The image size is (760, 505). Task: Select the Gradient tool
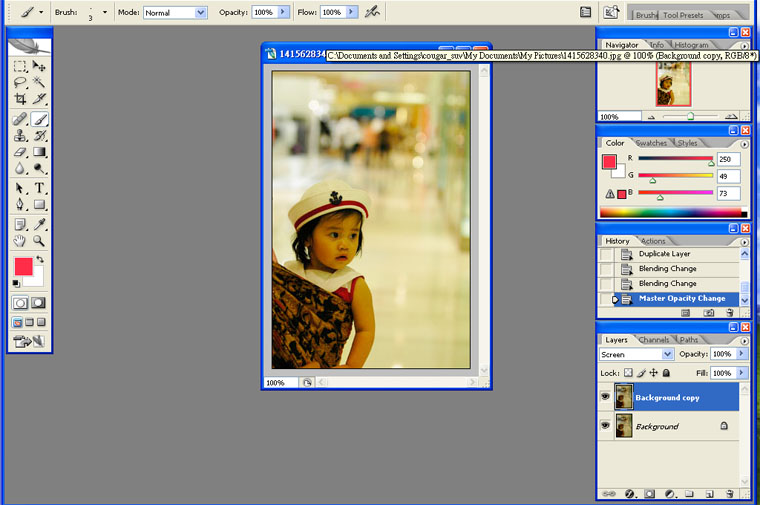(39, 152)
